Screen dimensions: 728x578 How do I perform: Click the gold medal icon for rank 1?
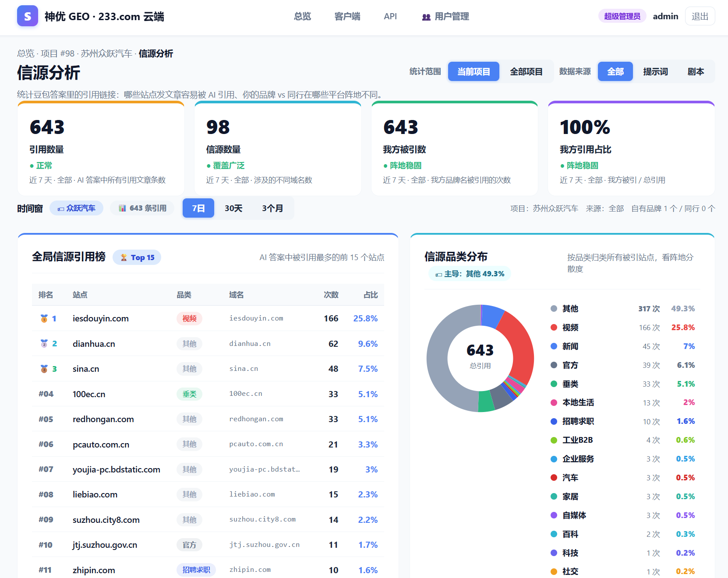pyautogui.click(x=44, y=318)
